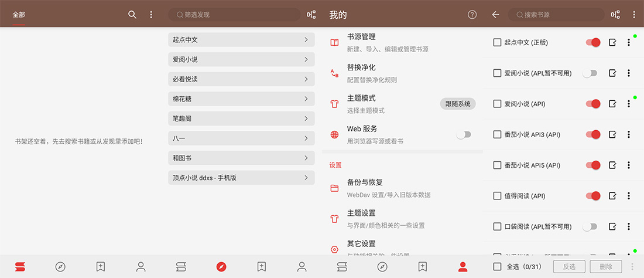Toggle the Web 服务 switch

pos(464,134)
